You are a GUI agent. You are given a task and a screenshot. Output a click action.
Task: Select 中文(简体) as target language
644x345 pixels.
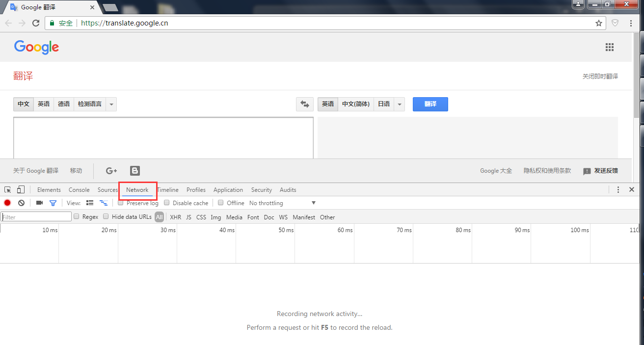[x=356, y=104]
